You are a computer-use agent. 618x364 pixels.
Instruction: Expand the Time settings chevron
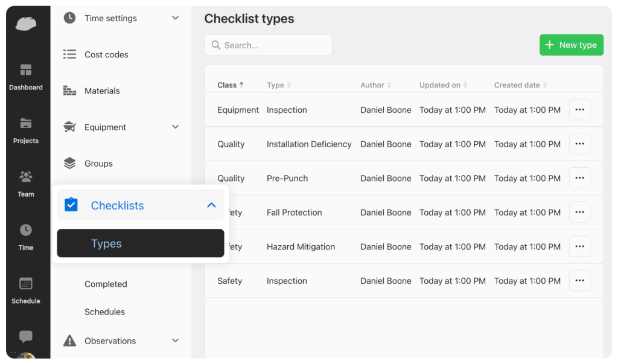click(176, 18)
